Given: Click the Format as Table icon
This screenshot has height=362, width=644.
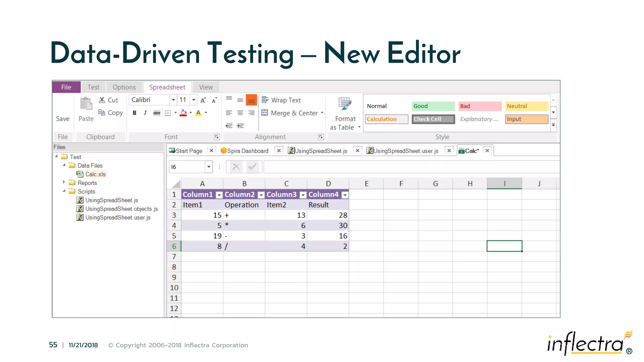Looking at the screenshot, I should [345, 104].
